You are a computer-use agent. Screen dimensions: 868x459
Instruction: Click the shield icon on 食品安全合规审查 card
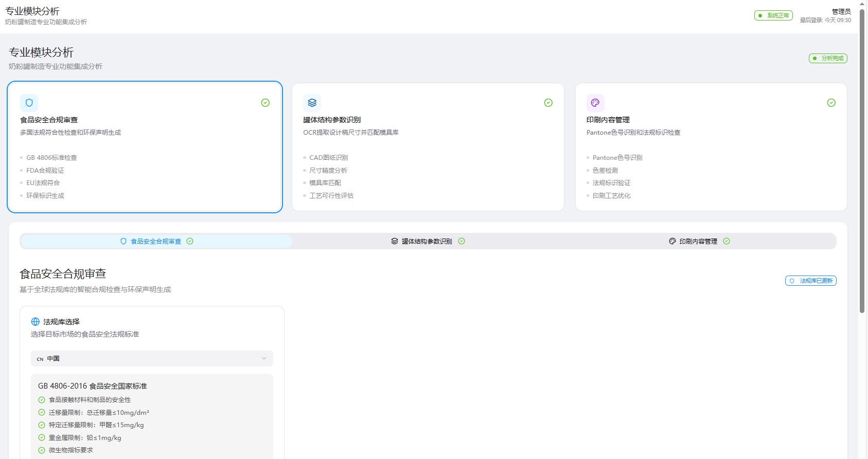pyautogui.click(x=29, y=103)
